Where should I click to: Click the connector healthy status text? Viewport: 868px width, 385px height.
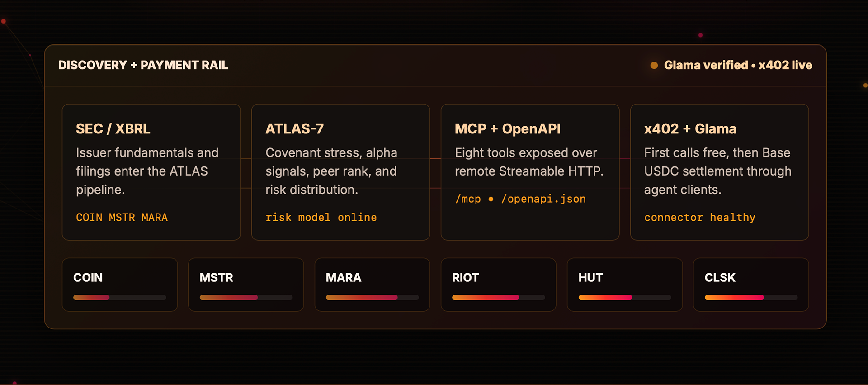pyautogui.click(x=699, y=218)
